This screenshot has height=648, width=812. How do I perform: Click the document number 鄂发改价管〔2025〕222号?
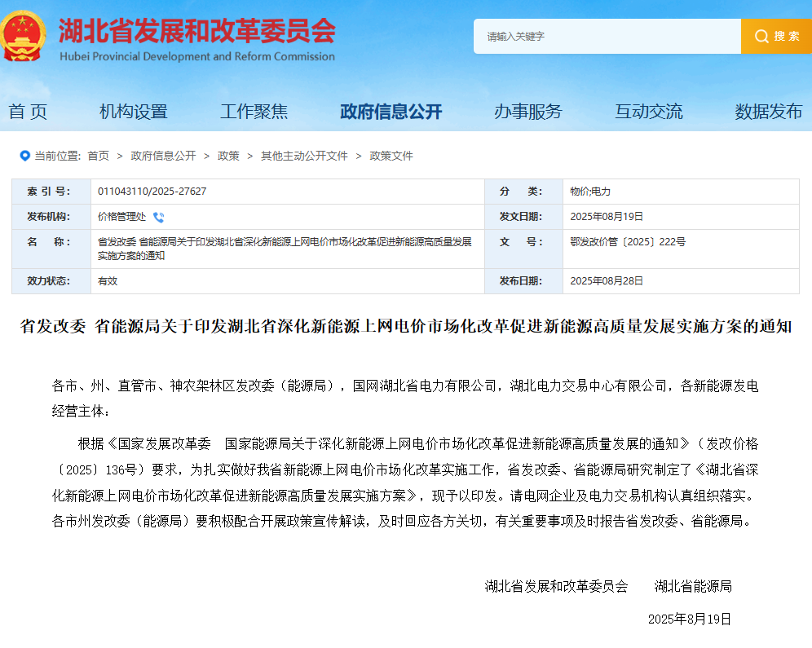(x=628, y=242)
